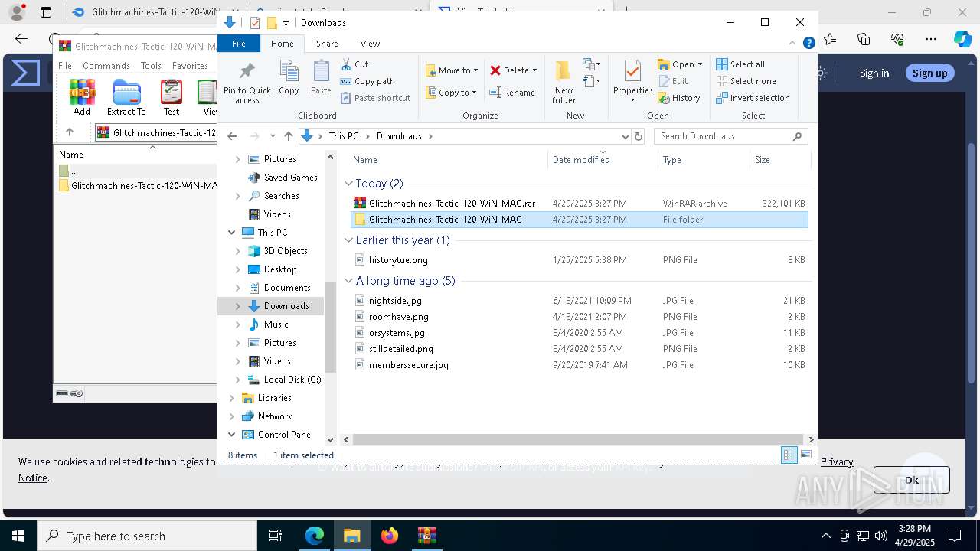Click Select all in ribbon
980x551 pixels.
(740, 64)
